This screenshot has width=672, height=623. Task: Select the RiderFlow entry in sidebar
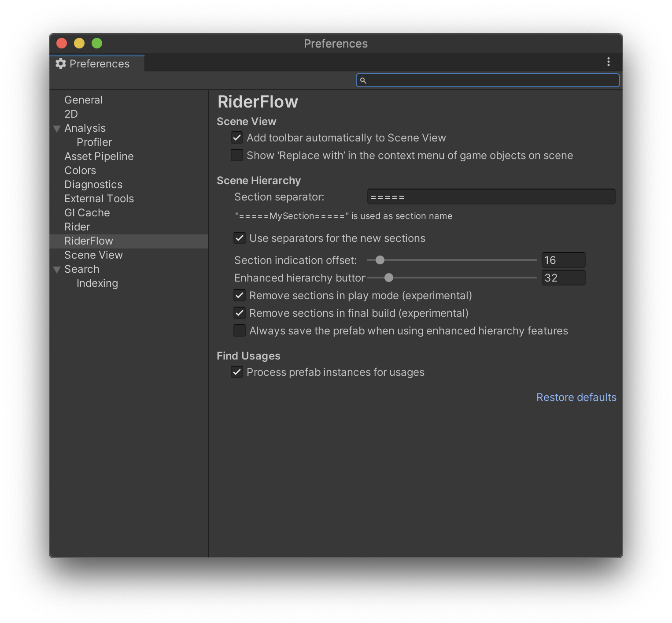coord(129,241)
